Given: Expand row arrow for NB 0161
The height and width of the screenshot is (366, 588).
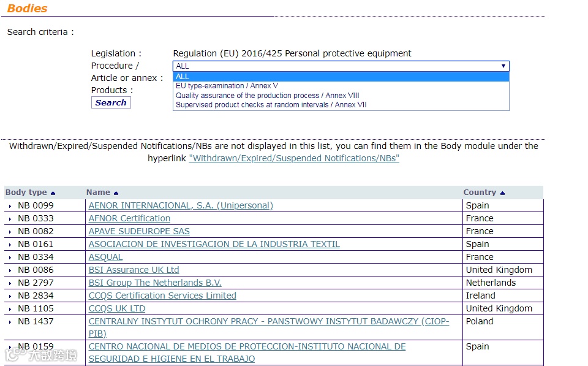Looking at the screenshot, I should [10, 245].
